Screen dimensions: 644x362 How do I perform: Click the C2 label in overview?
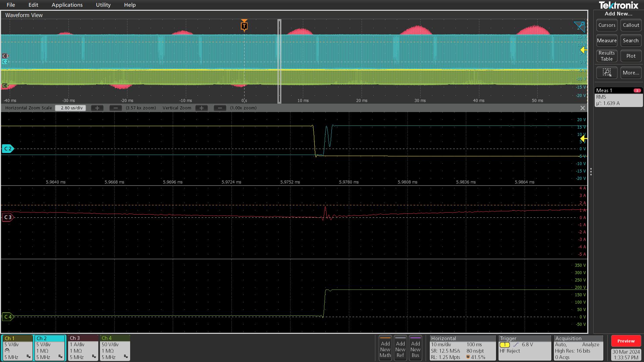pos(5,62)
